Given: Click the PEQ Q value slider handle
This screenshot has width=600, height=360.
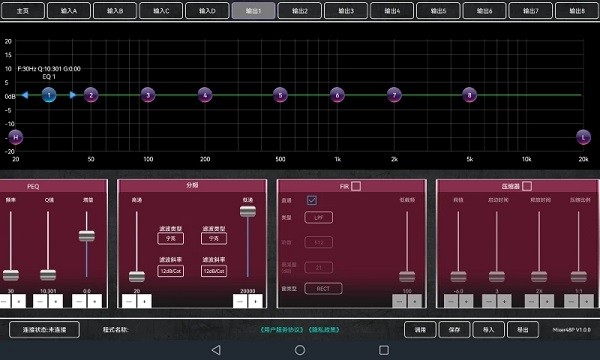Looking at the screenshot, I should 48,275.
